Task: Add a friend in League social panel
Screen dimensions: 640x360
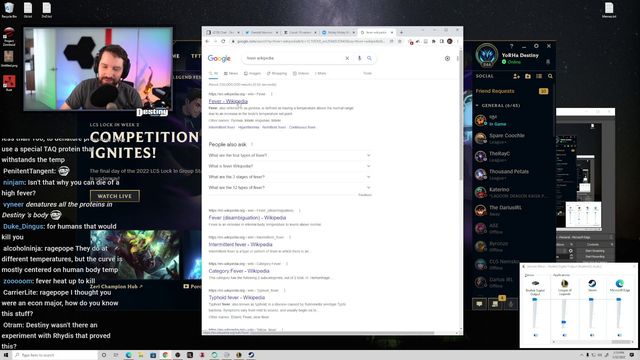Action: tap(516, 76)
